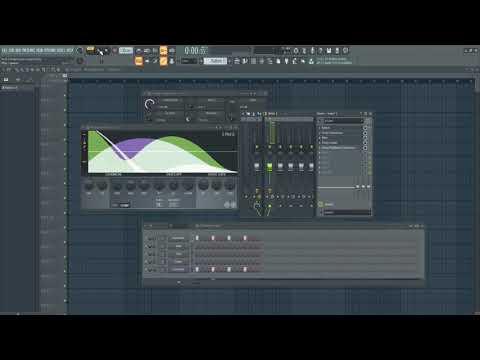Open the Mixer via toolbar shortcut icon
Viewport: 480px width, 360px height.
[x=262, y=61]
